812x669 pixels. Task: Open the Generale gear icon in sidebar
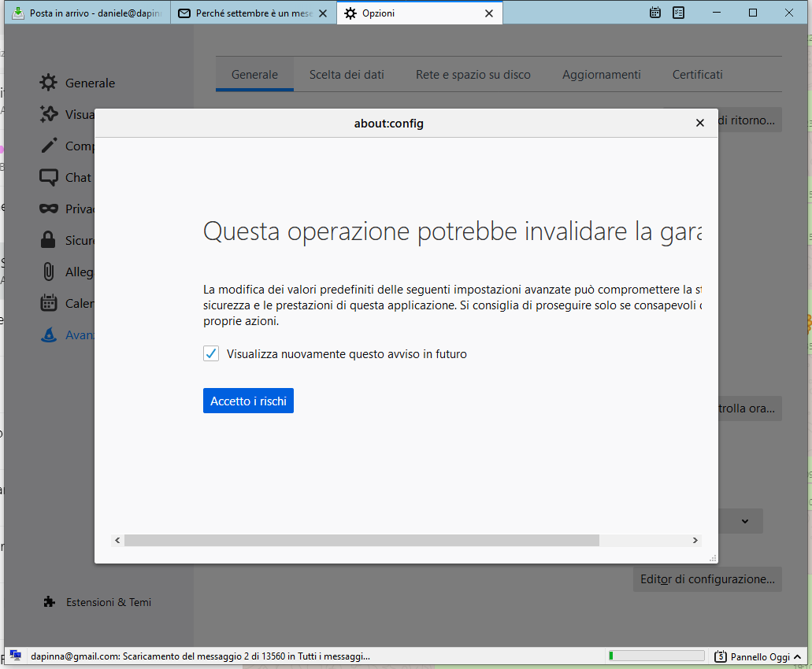click(49, 83)
